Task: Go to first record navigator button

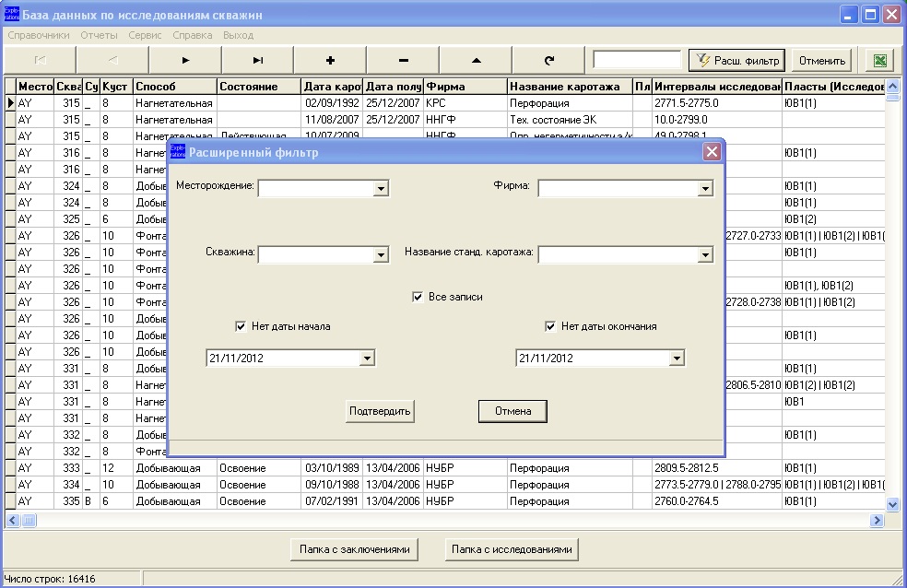Action: [40, 60]
